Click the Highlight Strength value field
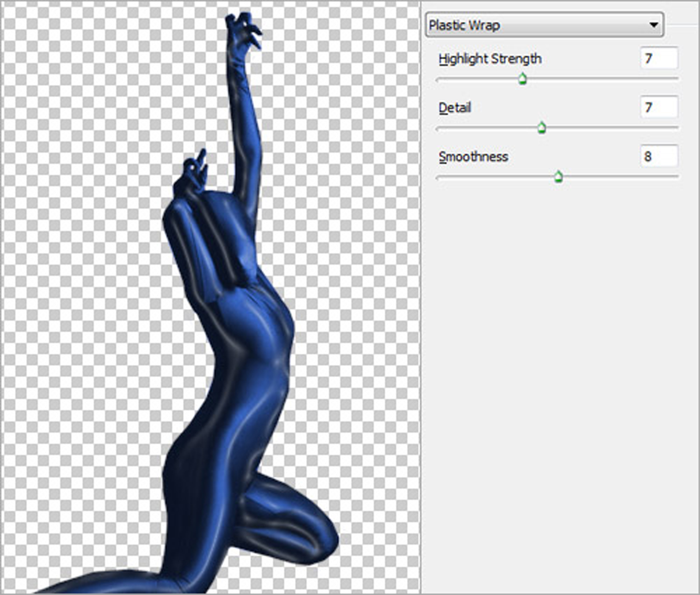The image size is (700, 595). pos(658,59)
